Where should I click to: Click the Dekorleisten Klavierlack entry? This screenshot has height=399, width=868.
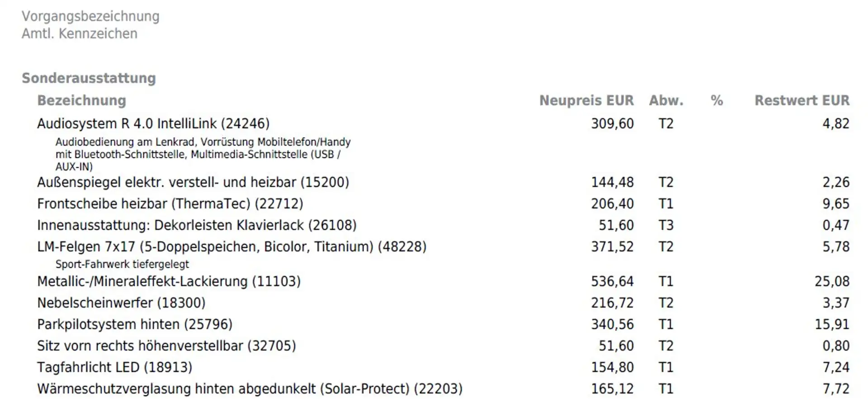(x=197, y=225)
